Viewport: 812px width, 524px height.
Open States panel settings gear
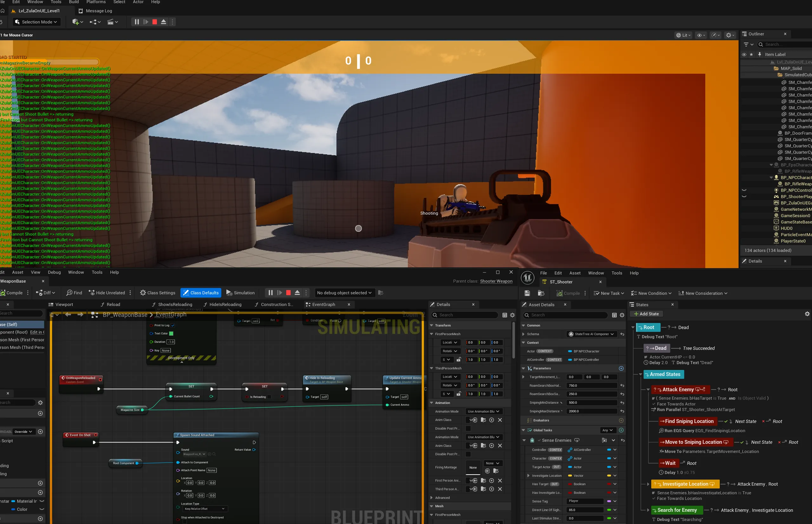point(807,314)
